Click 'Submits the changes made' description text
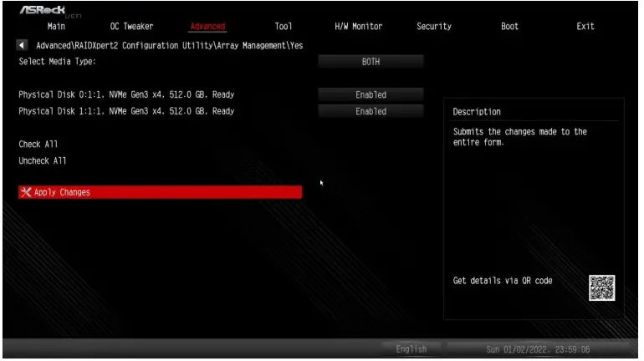The image size is (644, 361). tap(520, 137)
